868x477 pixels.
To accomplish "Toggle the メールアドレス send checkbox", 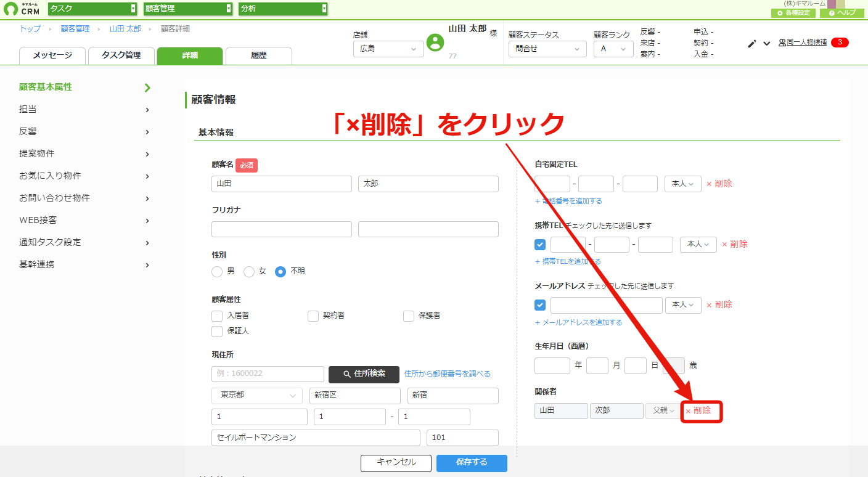I will (x=540, y=305).
